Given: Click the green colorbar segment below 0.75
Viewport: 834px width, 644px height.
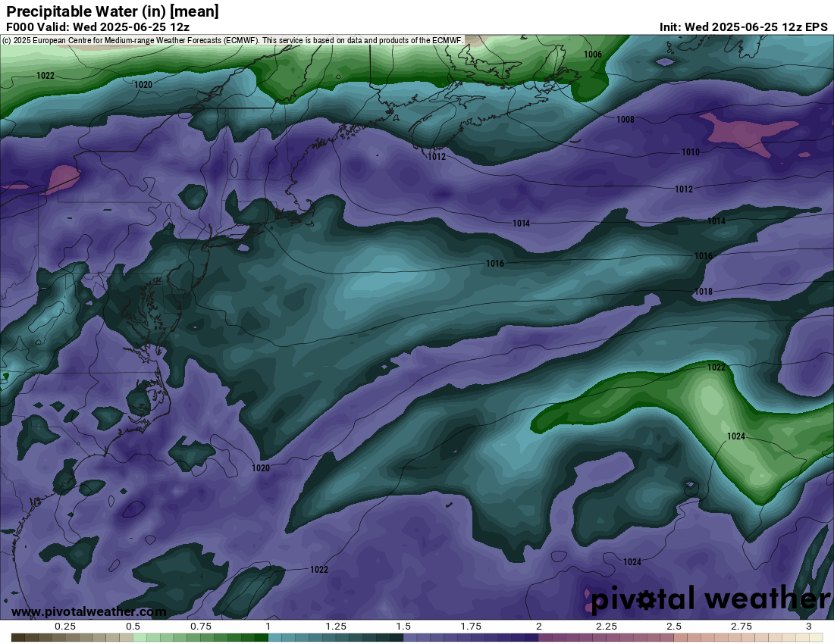Looking at the screenshot, I should click(200, 638).
